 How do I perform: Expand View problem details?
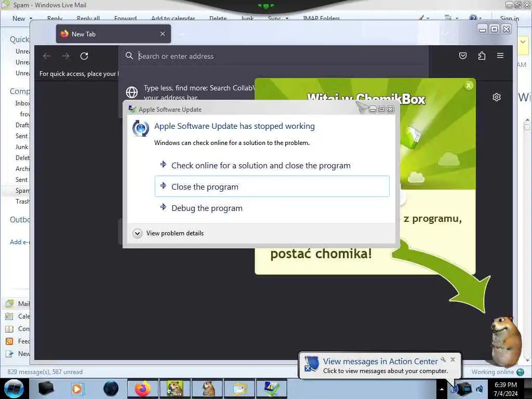click(x=168, y=233)
